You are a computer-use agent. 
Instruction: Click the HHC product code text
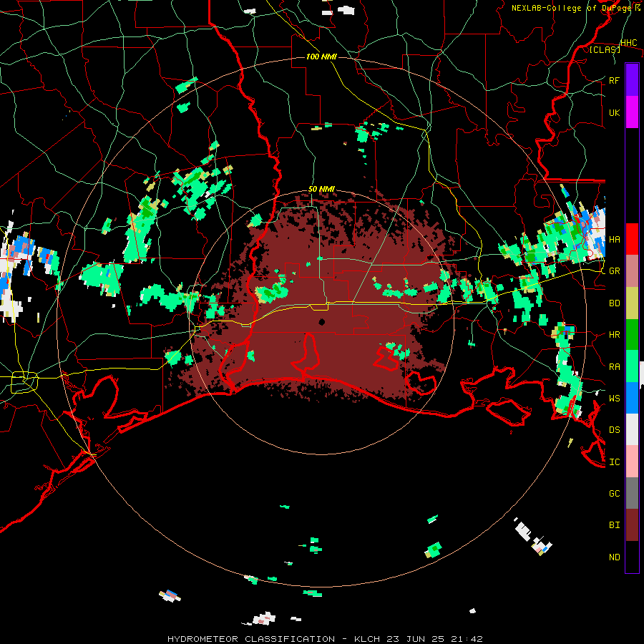click(628, 42)
